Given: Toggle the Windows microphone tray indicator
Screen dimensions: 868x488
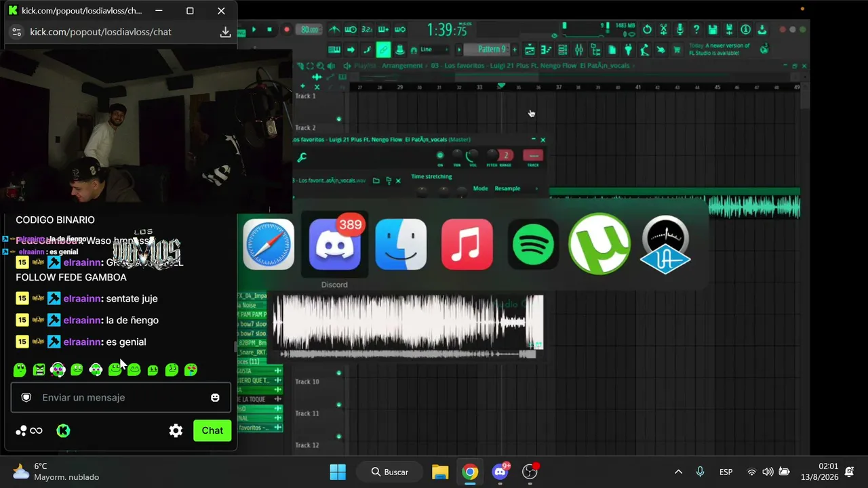Looking at the screenshot, I should [701, 472].
